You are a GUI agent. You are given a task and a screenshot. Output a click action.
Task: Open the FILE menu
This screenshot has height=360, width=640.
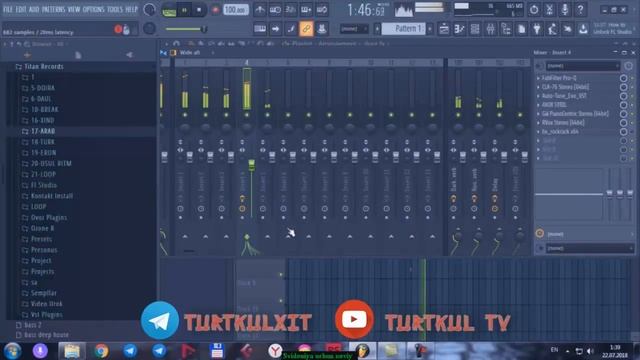click(8, 9)
